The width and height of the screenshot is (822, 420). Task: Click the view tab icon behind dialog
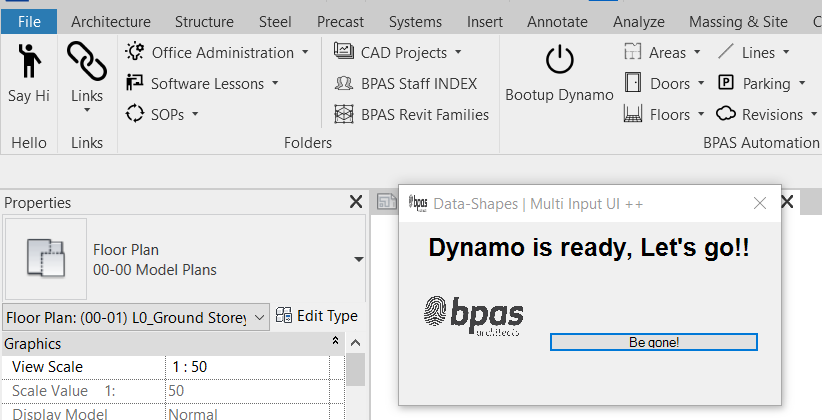pos(386,202)
